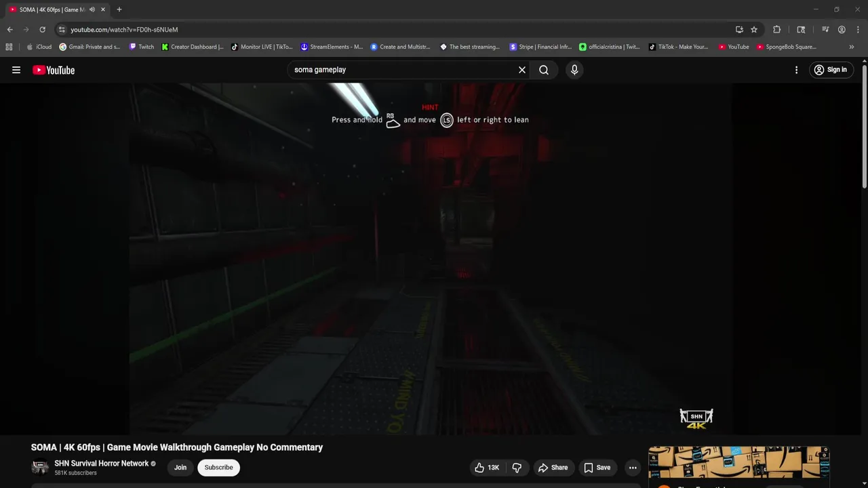868x488 pixels.
Task: Run search with the magnifier button
Action: click(x=544, y=70)
